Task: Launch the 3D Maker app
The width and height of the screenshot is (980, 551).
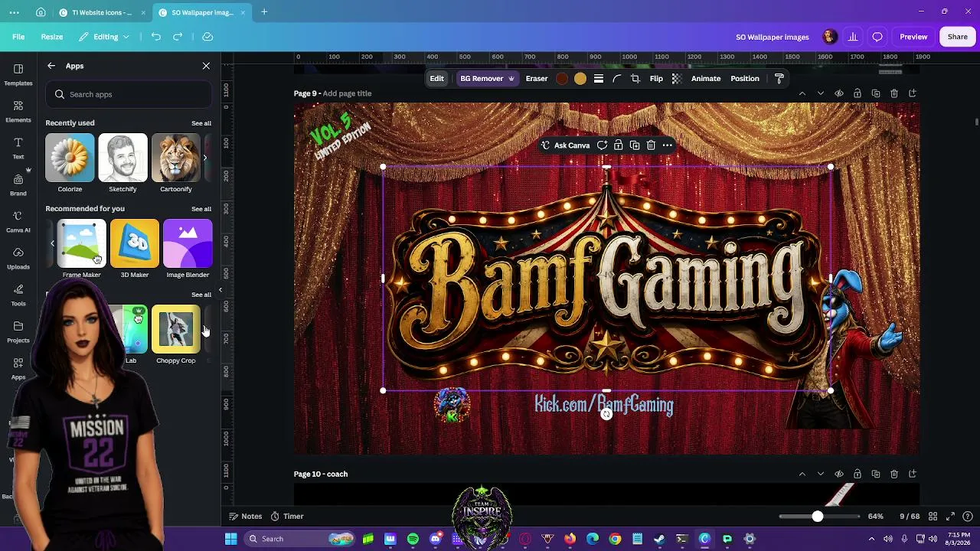Action: pyautogui.click(x=135, y=249)
